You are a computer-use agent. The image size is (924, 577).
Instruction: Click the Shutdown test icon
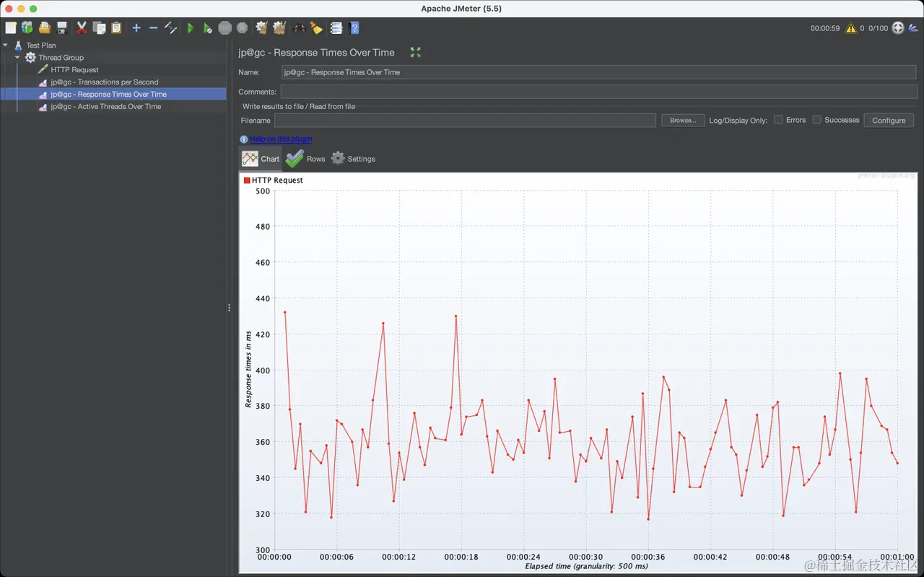243,28
